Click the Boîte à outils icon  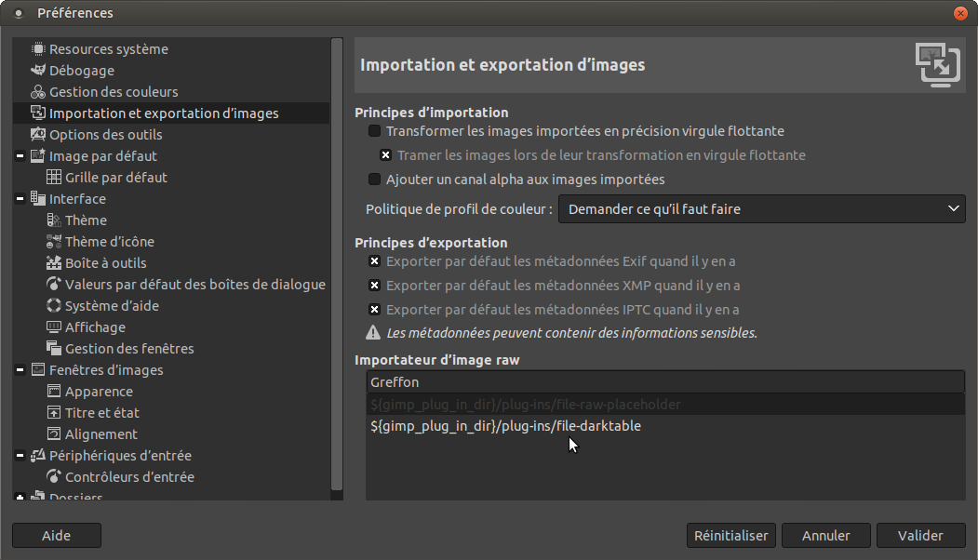54,263
